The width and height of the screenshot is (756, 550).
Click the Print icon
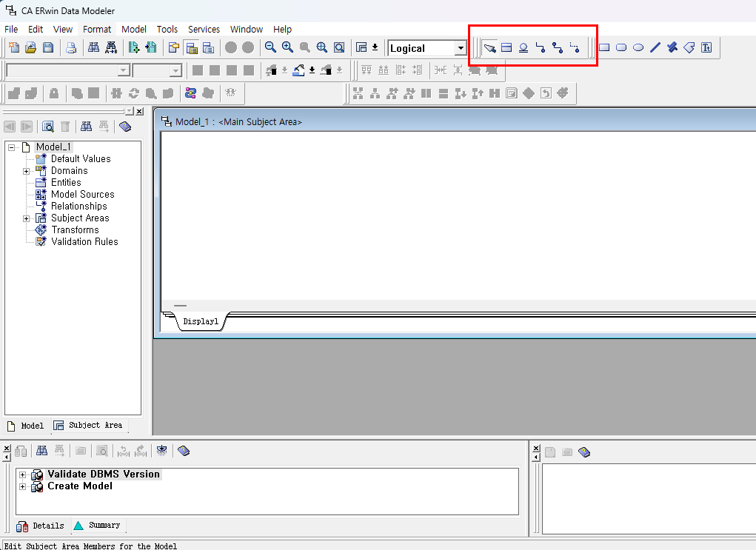(71, 47)
